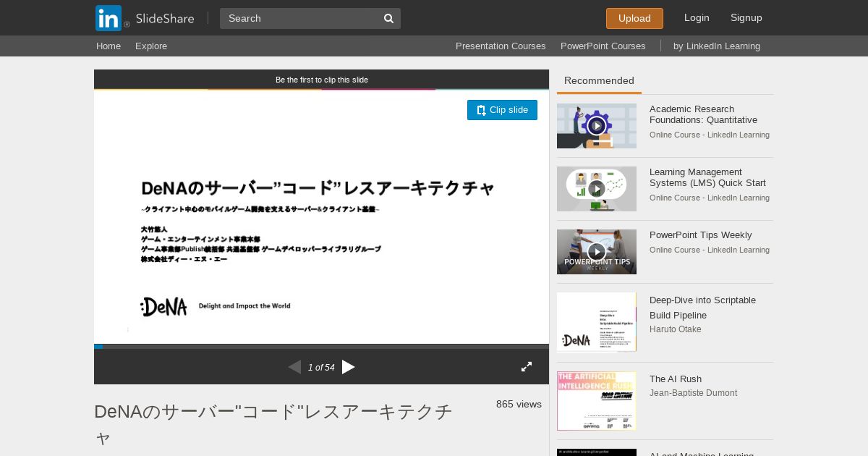Viewport: 868px width, 456px height.
Task: Open Learning Management Systems (LMS) Quick Start title
Action: [707, 177]
